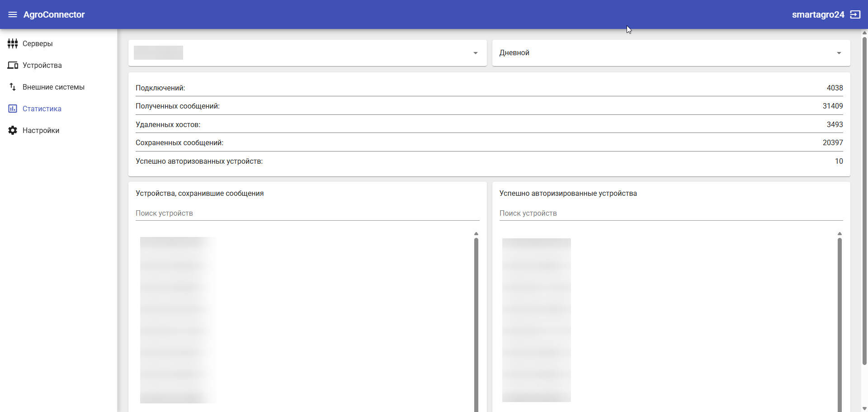Click the Настройки gear icon
This screenshot has width=868, height=412.
(x=13, y=130)
